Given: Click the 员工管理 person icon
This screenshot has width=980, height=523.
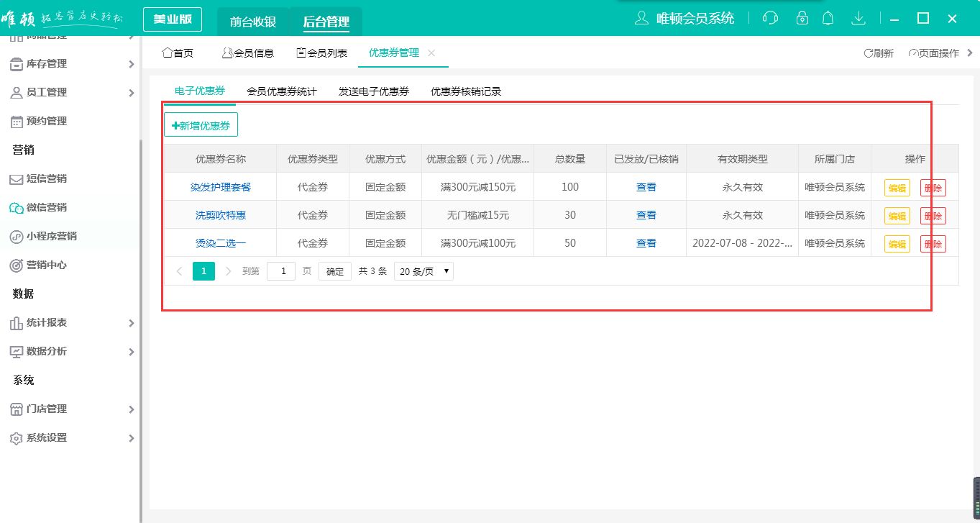Looking at the screenshot, I should pyautogui.click(x=16, y=93).
